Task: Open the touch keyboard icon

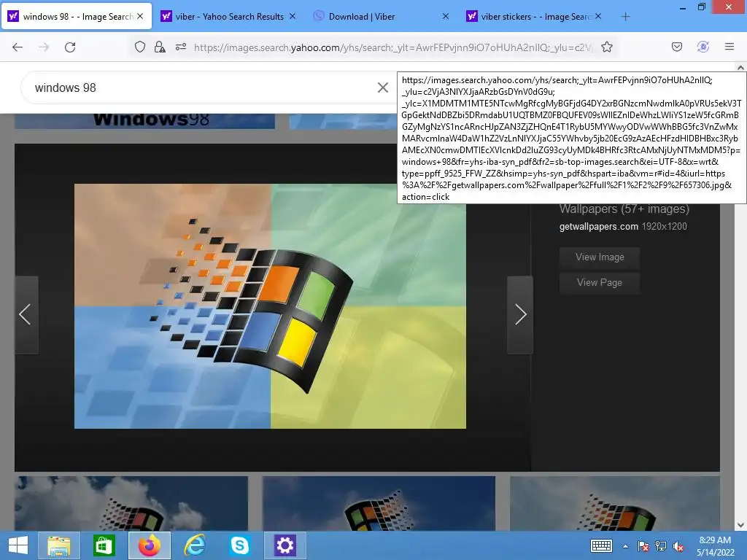Action: (x=601, y=545)
